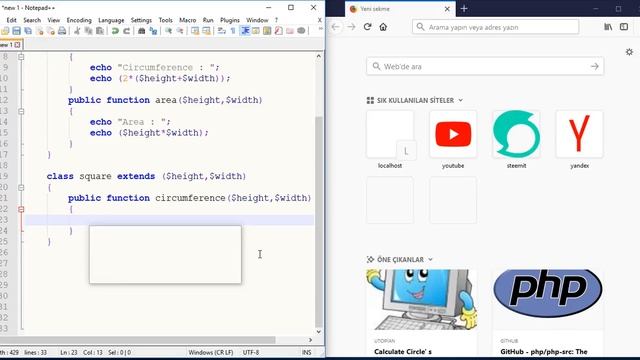
Task: Click the Zoom Out toolbar icon
Action: [x=180, y=31]
